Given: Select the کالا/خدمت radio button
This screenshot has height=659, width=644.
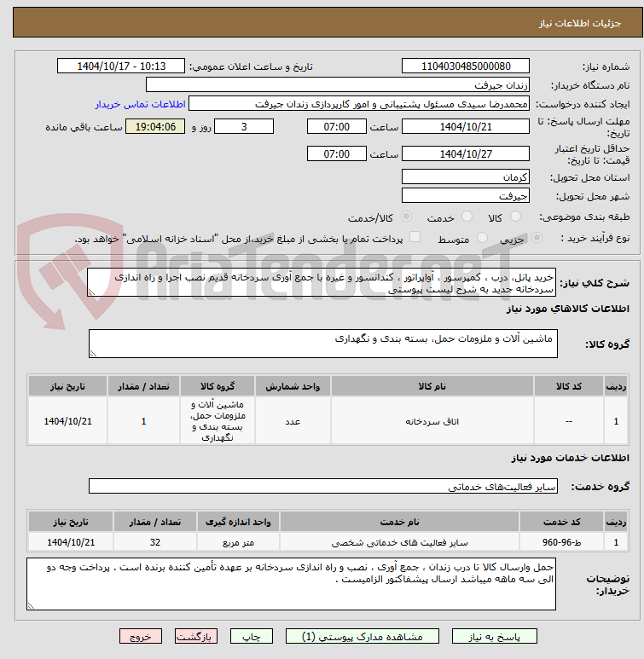Looking at the screenshot, I should point(406,217).
